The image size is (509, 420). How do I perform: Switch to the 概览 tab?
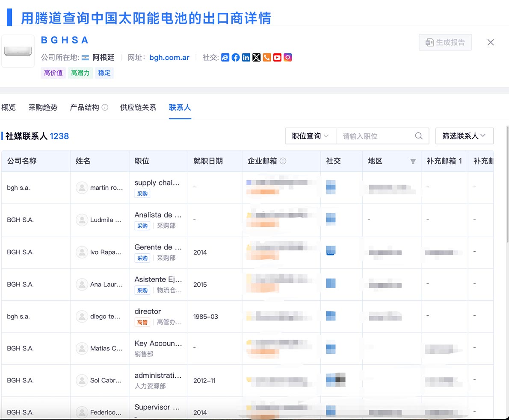(x=9, y=107)
